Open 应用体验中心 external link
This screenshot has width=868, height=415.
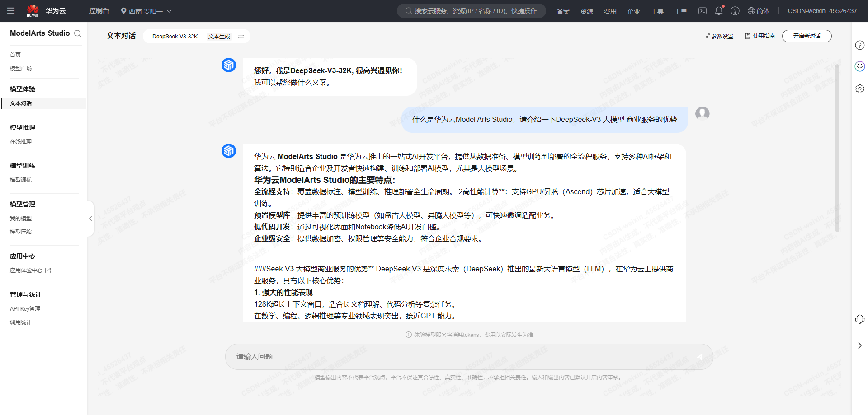click(x=30, y=270)
